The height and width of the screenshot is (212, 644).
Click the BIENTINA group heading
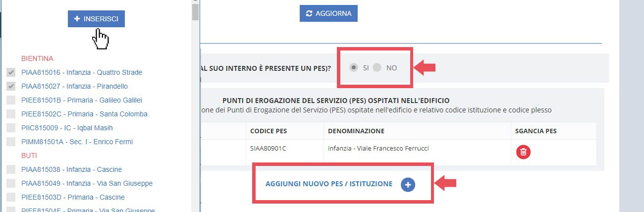pos(37,58)
